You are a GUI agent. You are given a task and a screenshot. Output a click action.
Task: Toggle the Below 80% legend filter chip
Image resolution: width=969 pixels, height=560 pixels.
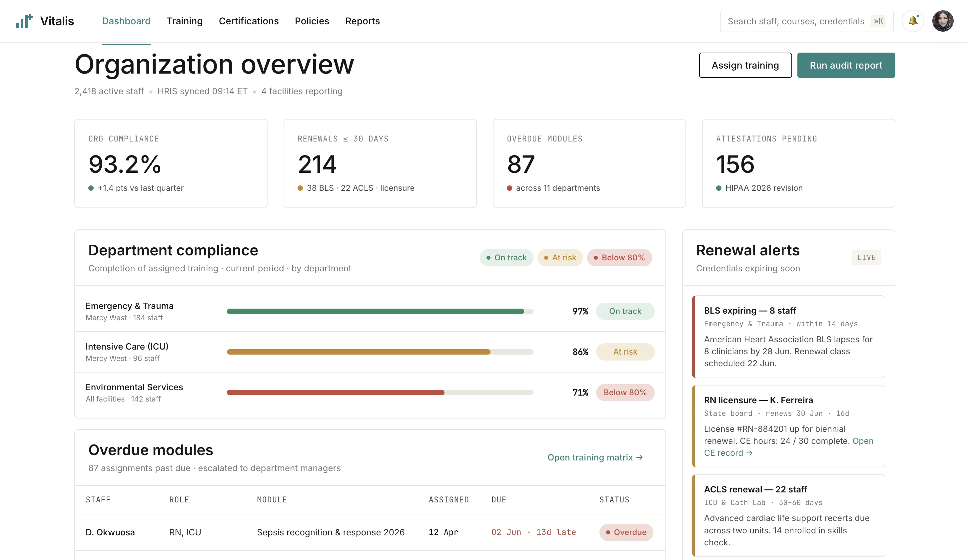619,258
